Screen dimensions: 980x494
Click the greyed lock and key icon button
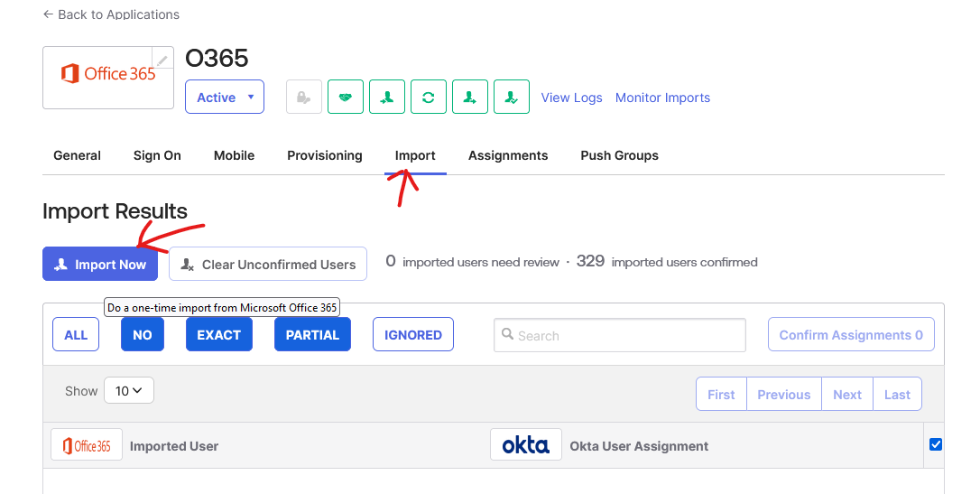pyautogui.click(x=304, y=97)
